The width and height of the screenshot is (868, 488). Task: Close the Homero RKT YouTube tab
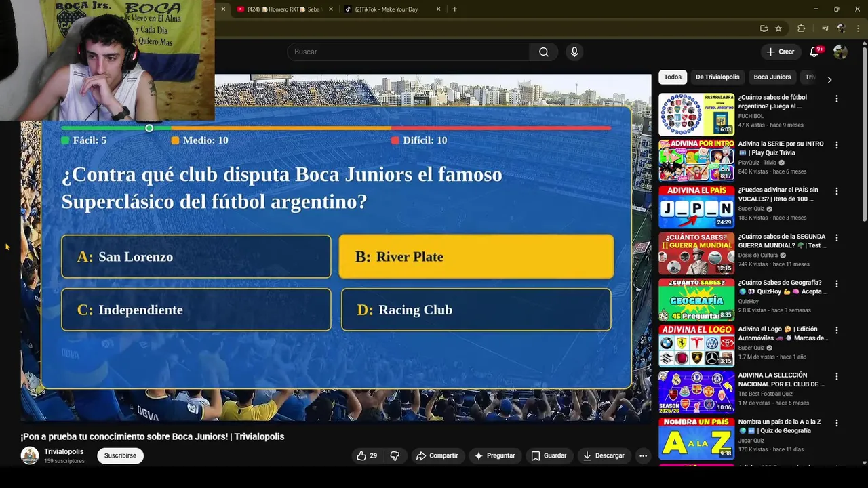point(331,9)
